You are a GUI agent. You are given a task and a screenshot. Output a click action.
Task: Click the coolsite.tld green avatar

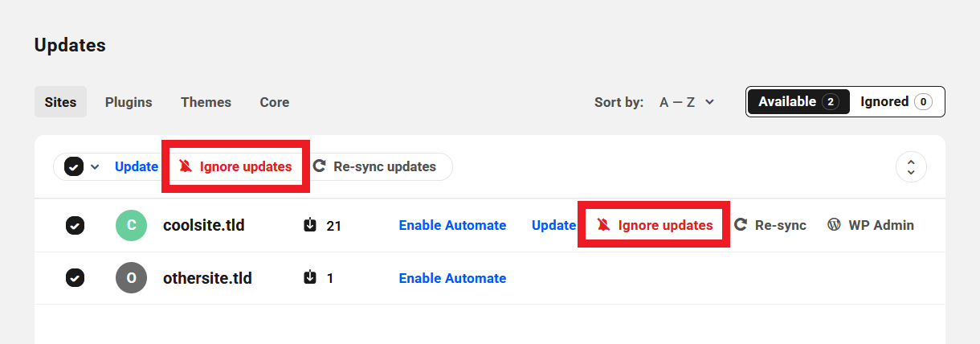click(131, 225)
